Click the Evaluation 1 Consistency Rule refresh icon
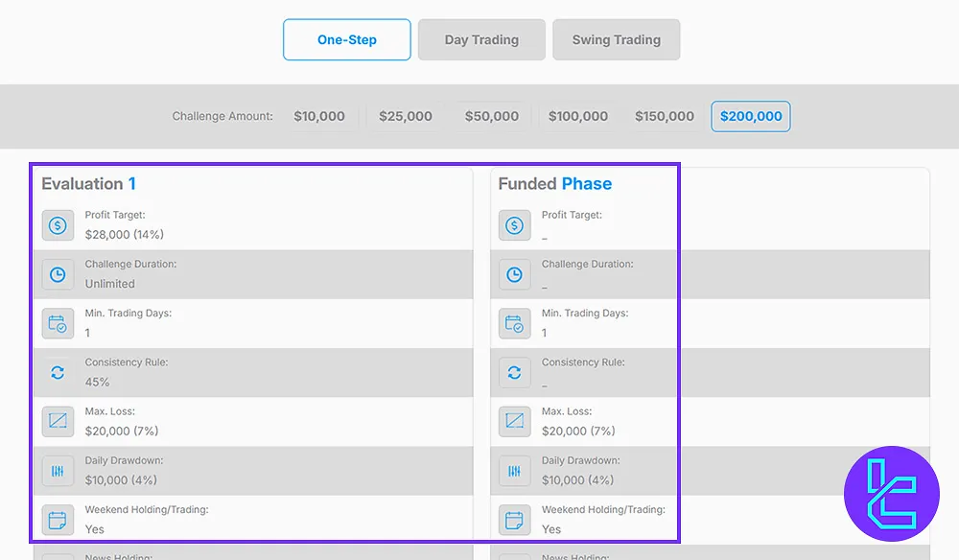Image resolution: width=959 pixels, height=560 pixels. point(58,372)
